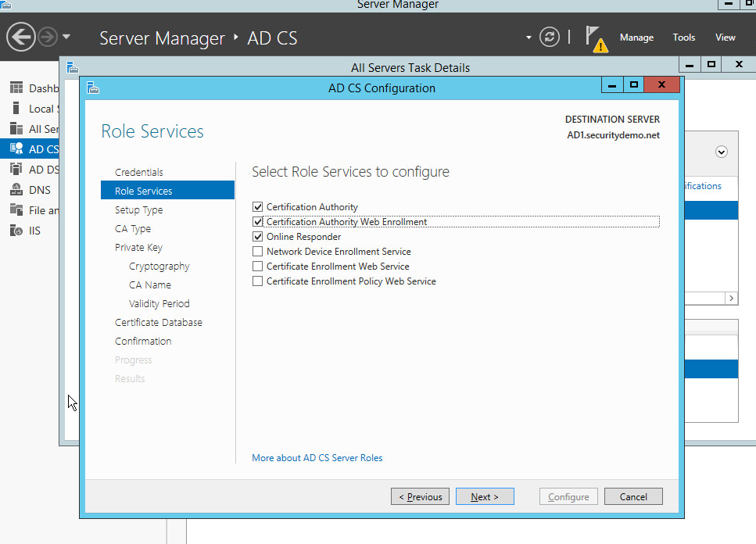Viewport: 756px width, 544px height.
Task: Select the AD DS icon in sidebar
Action: 16,169
